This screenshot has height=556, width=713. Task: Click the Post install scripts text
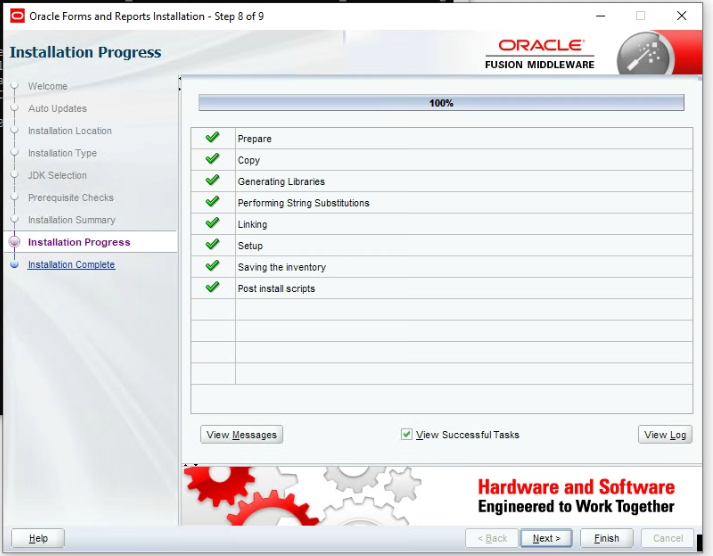point(276,288)
